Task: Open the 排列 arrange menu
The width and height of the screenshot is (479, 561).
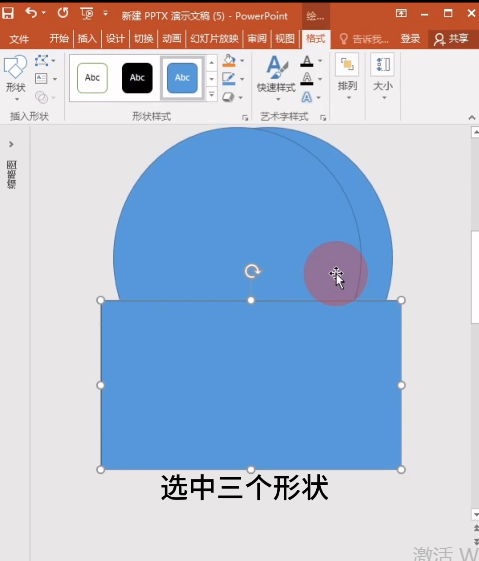Action: click(347, 77)
